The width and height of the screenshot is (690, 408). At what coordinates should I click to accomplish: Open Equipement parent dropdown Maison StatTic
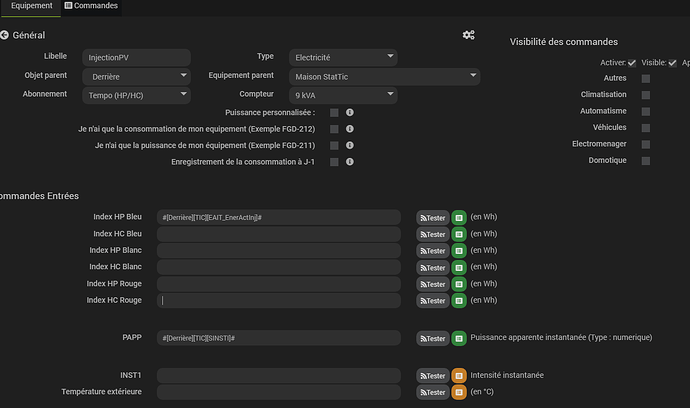coord(385,77)
